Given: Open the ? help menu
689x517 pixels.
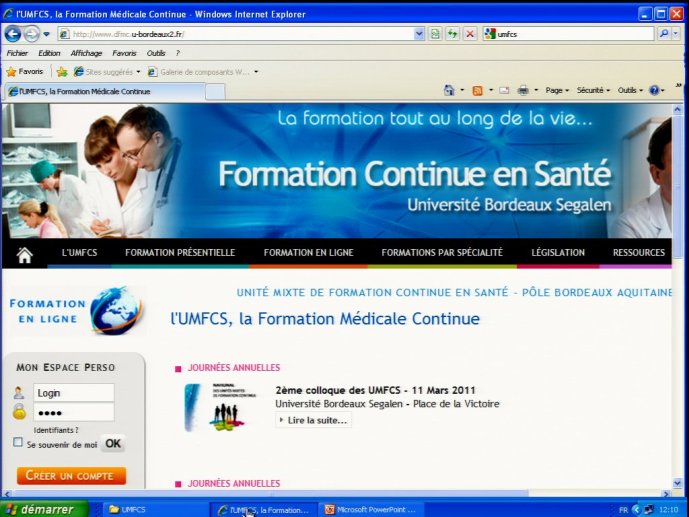Looking at the screenshot, I should click(x=178, y=53).
